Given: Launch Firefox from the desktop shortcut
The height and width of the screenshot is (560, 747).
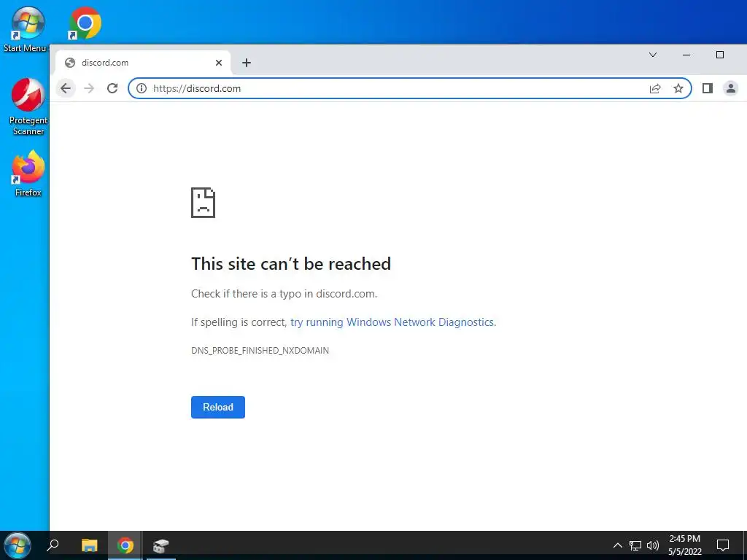Looking at the screenshot, I should [x=28, y=173].
